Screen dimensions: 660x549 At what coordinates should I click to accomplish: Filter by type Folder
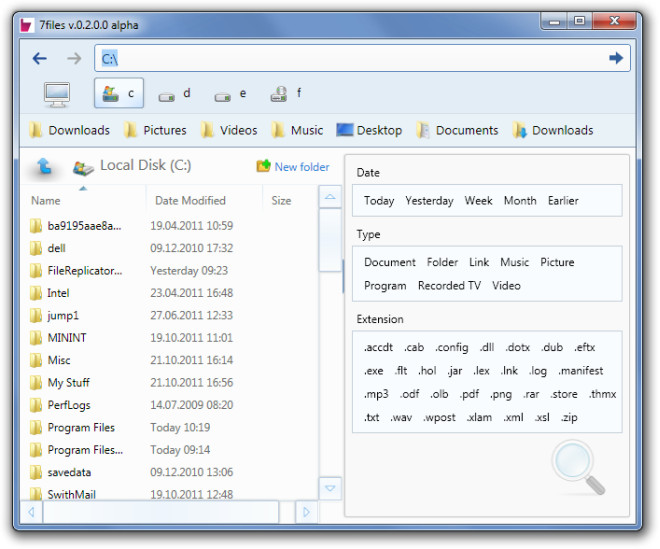[x=442, y=262]
